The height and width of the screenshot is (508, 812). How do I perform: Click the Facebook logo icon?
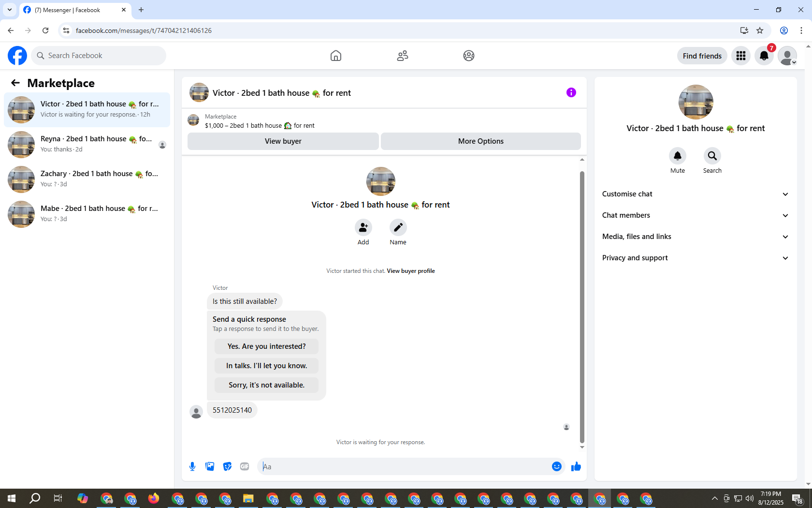tap(17, 56)
